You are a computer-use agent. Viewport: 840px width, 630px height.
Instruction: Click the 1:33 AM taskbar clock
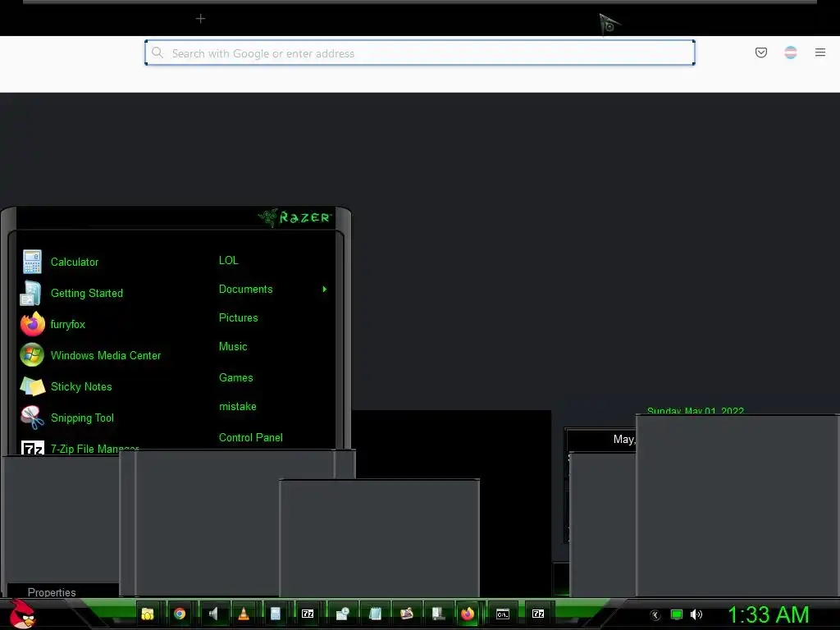[768, 615]
